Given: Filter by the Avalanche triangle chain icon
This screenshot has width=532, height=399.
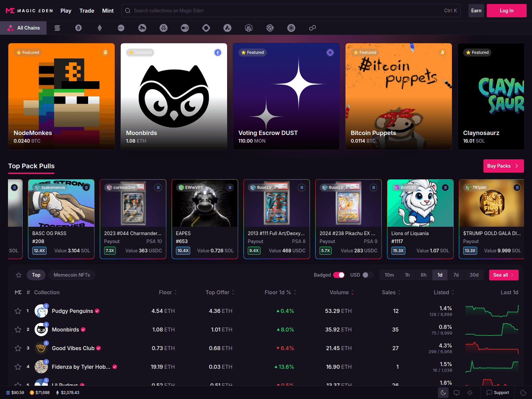Looking at the screenshot, I should [227, 28].
